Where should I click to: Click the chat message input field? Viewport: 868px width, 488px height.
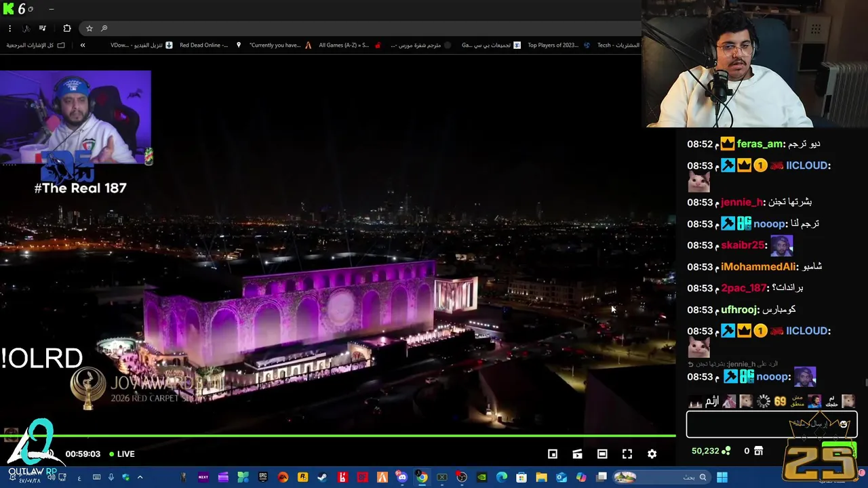point(772,425)
